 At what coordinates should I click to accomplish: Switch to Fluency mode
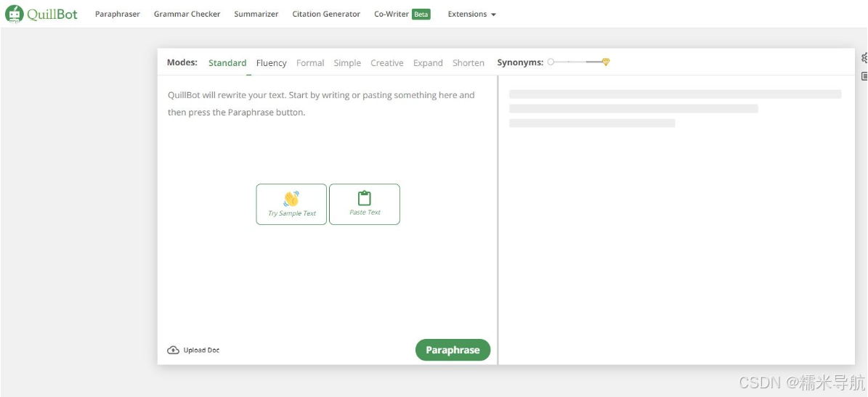click(271, 63)
